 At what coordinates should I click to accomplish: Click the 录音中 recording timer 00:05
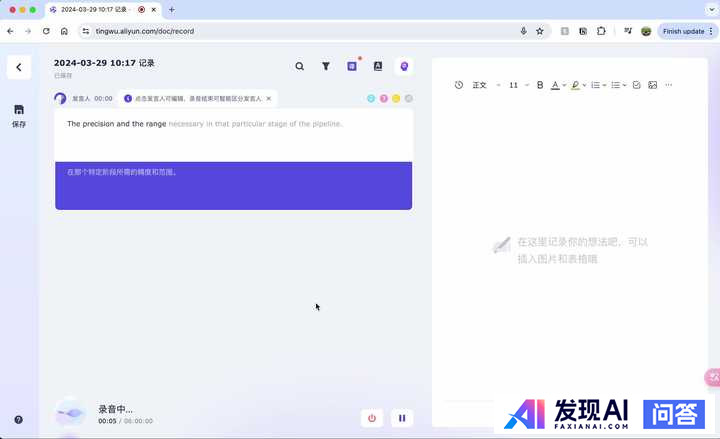(x=107, y=421)
